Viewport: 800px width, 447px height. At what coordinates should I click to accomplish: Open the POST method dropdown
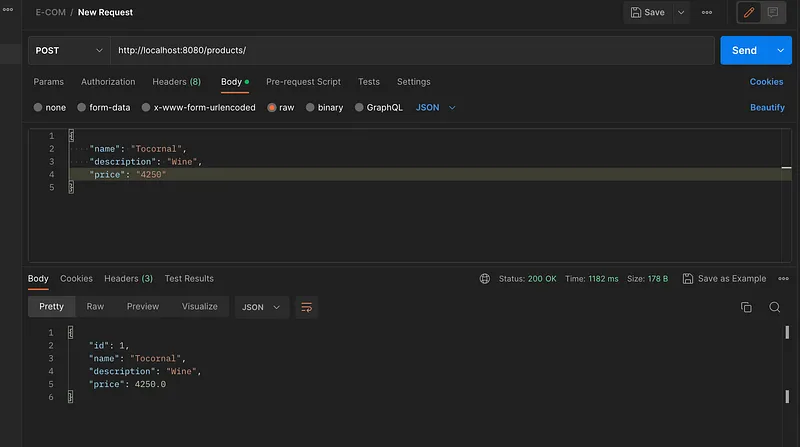point(69,51)
